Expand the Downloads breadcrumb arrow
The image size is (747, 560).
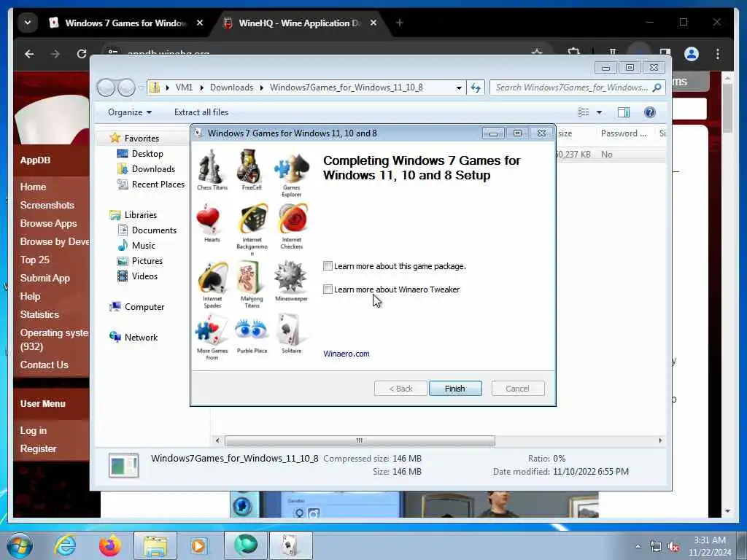click(x=262, y=87)
